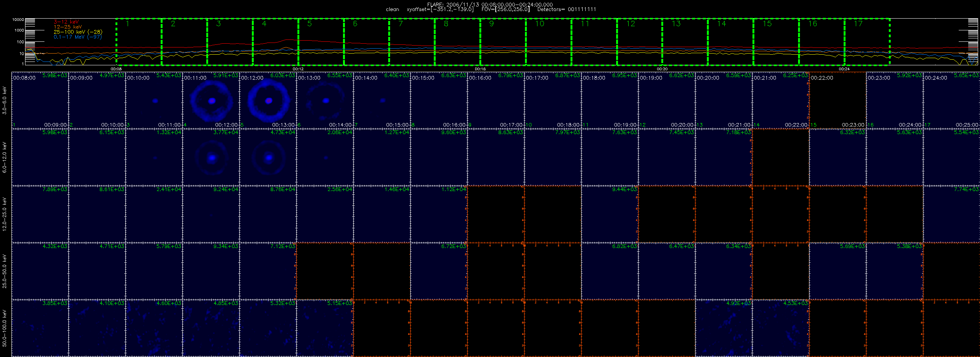Open the 6.0-12.0 keV ring image labeled 4.73E+04
Screen dimensions: 980x357
point(268,157)
